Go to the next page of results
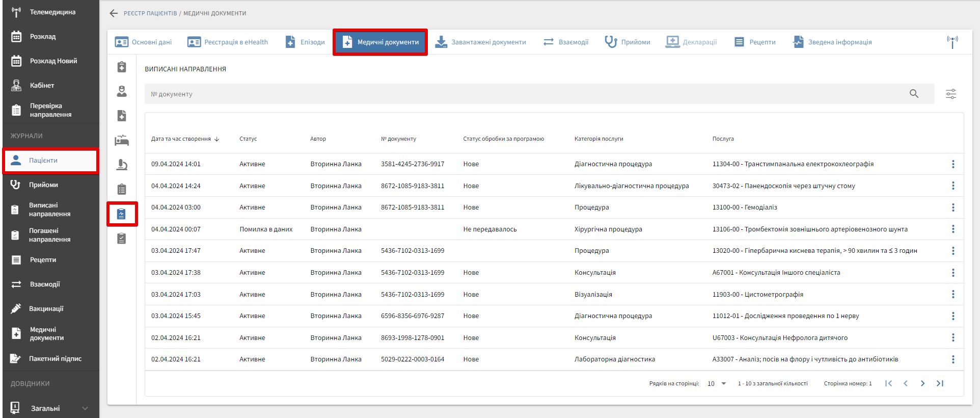Screen dimensions: 980x418 click(x=922, y=383)
